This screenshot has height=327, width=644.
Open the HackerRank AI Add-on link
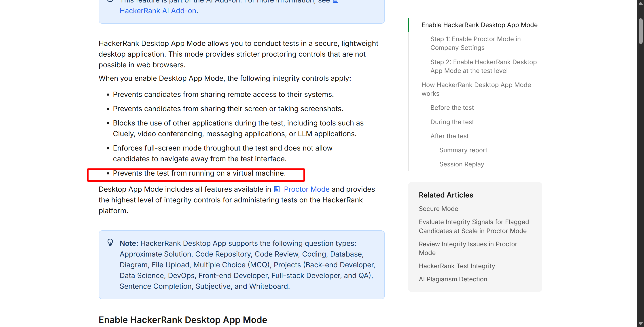pos(158,11)
